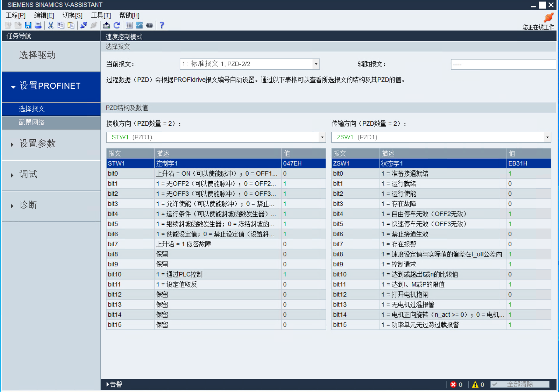Click the scissors cut icon
Viewport: 559px width, 392px height.
51,25
